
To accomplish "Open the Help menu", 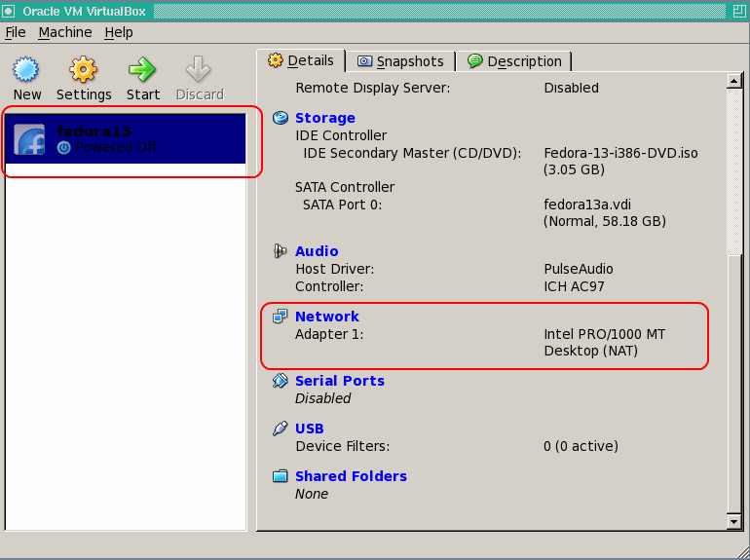I will 119,32.
